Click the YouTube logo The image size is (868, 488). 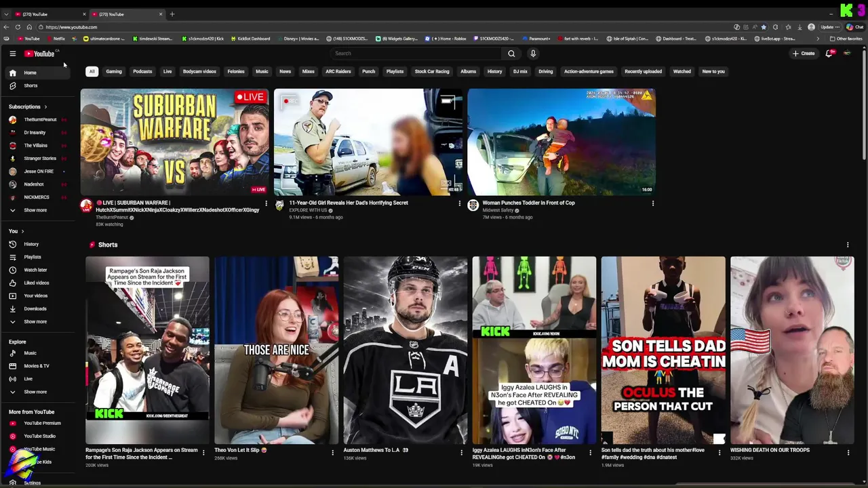[39, 54]
